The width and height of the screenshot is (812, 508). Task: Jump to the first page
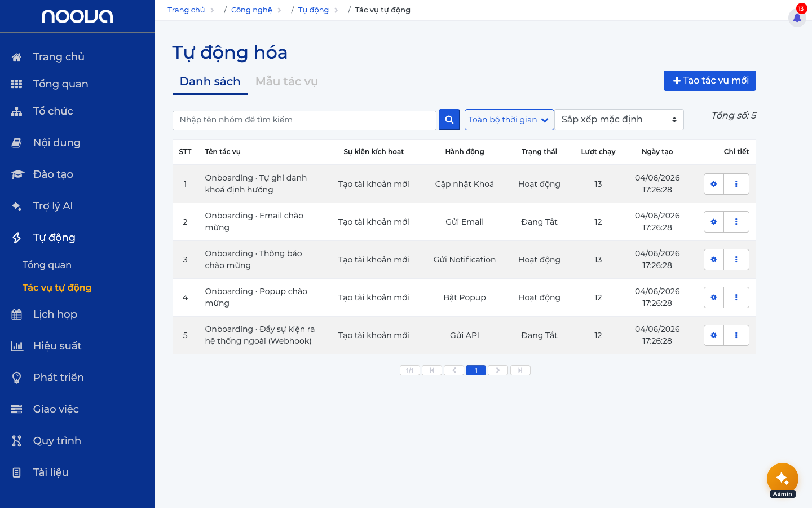coord(432,370)
